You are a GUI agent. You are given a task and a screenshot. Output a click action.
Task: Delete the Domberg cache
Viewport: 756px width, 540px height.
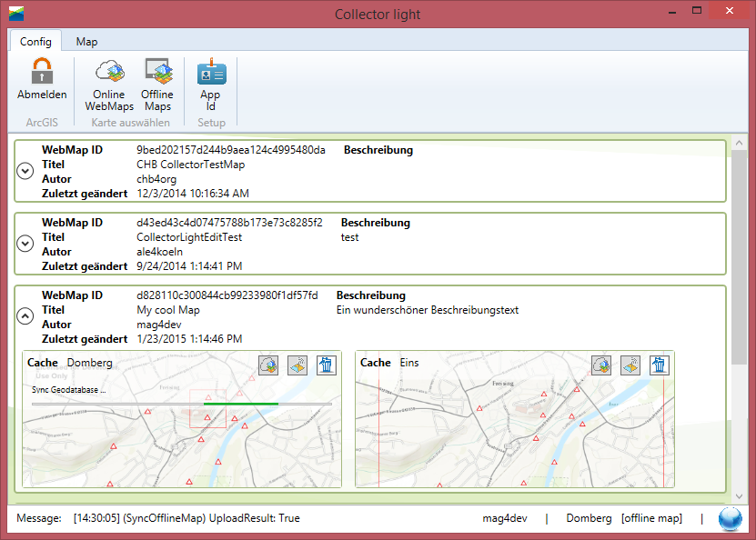click(327, 365)
